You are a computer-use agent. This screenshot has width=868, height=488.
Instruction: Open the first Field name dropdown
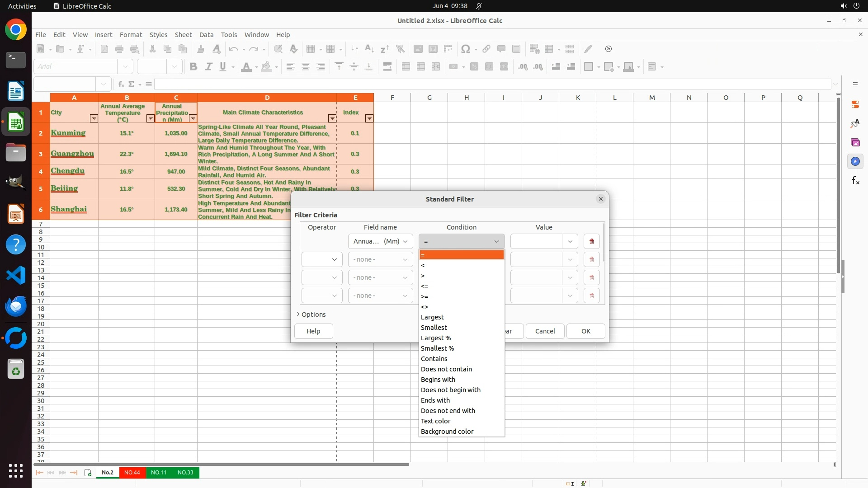click(x=380, y=241)
